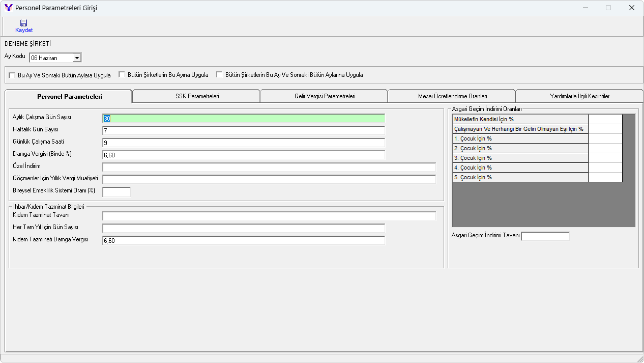Click the Özel İndirim input field
The image size is (644, 363).
pyautogui.click(x=269, y=167)
